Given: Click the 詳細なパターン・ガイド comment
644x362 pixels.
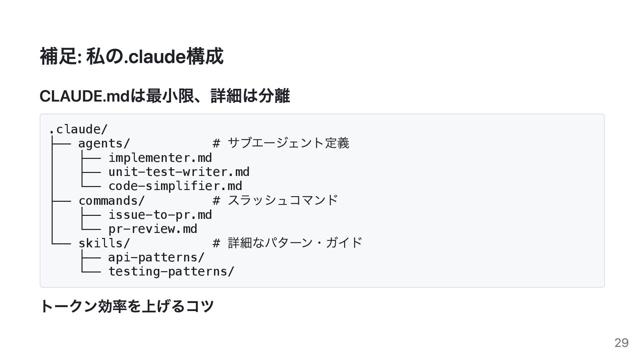Looking at the screenshot, I should tap(295, 243).
